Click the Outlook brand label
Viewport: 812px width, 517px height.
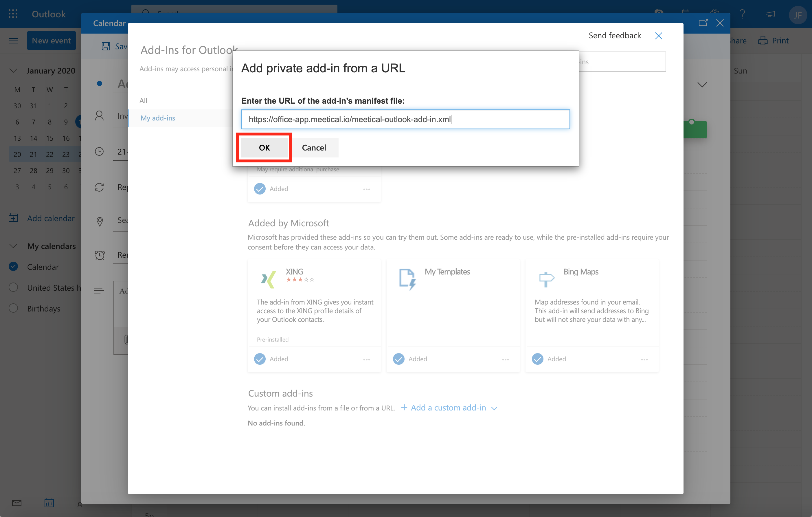(x=49, y=14)
